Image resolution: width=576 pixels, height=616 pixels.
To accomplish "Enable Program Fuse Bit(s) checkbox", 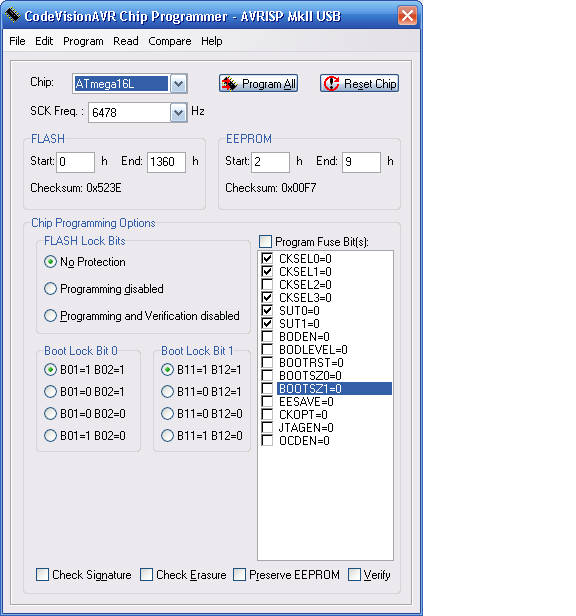I will point(266,241).
